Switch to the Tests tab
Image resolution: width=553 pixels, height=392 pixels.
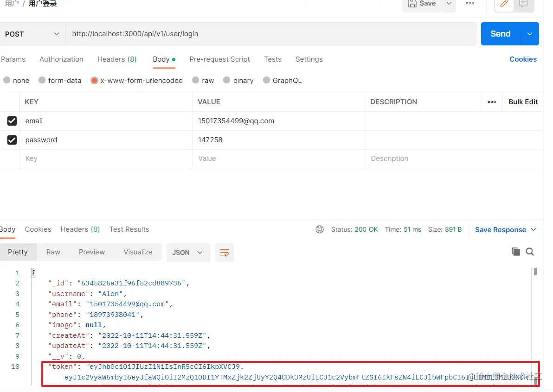click(x=273, y=59)
